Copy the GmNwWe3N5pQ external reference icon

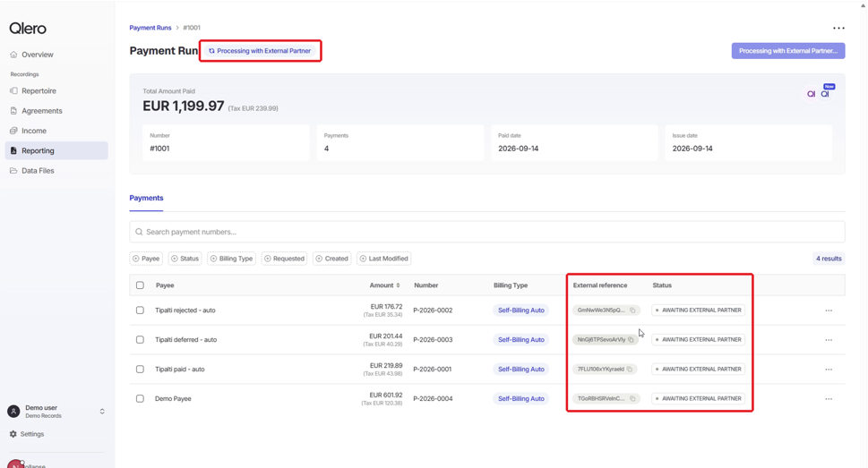coord(632,311)
